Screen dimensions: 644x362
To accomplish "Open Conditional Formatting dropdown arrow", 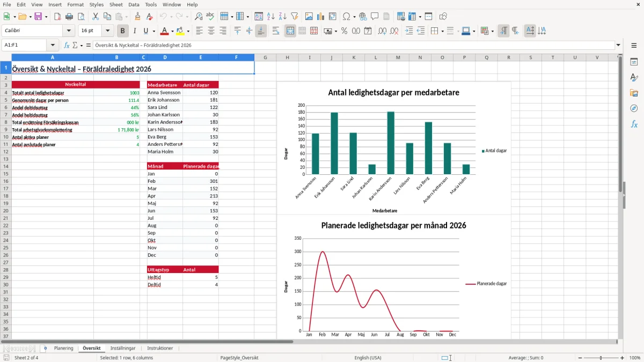I will [492, 31].
